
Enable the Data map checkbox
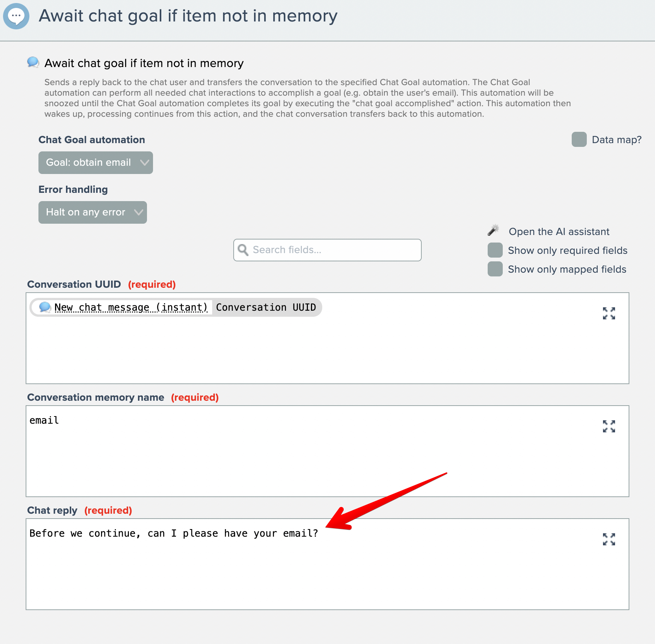pos(579,139)
